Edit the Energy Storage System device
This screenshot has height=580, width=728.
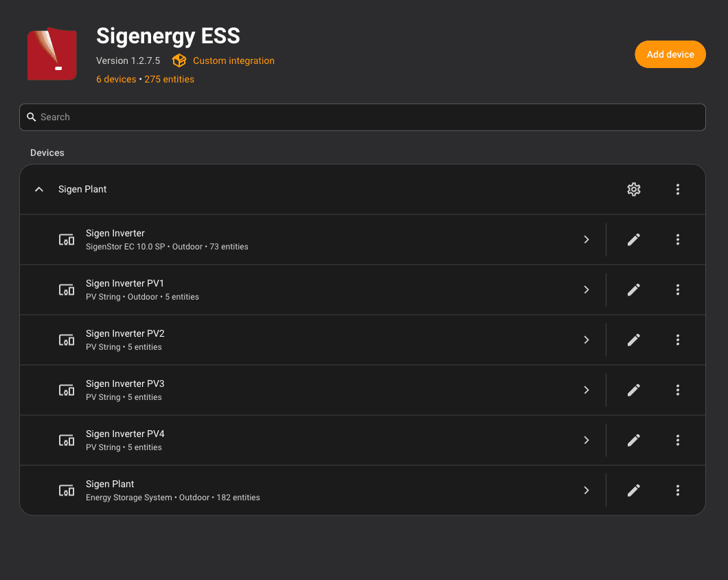634,490
